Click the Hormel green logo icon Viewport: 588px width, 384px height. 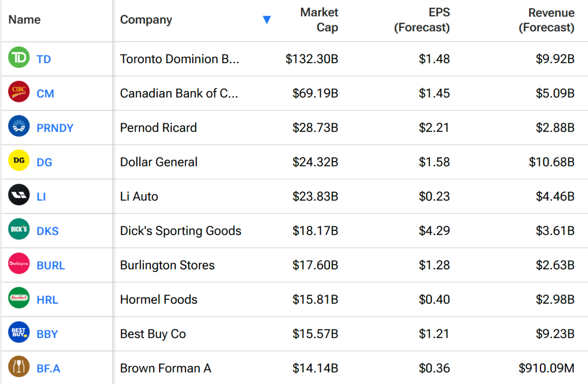click(19, 299)
